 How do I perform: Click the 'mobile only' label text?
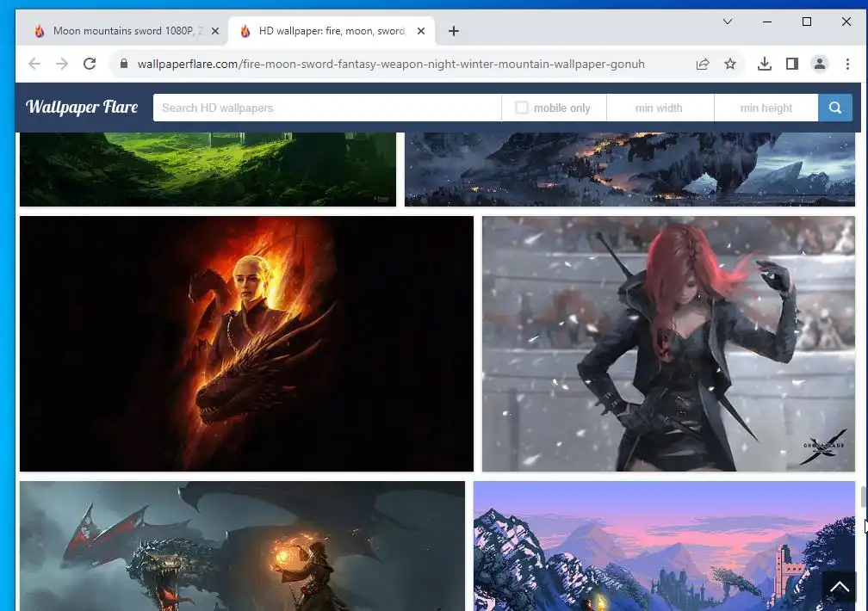[x=561, y=108]
